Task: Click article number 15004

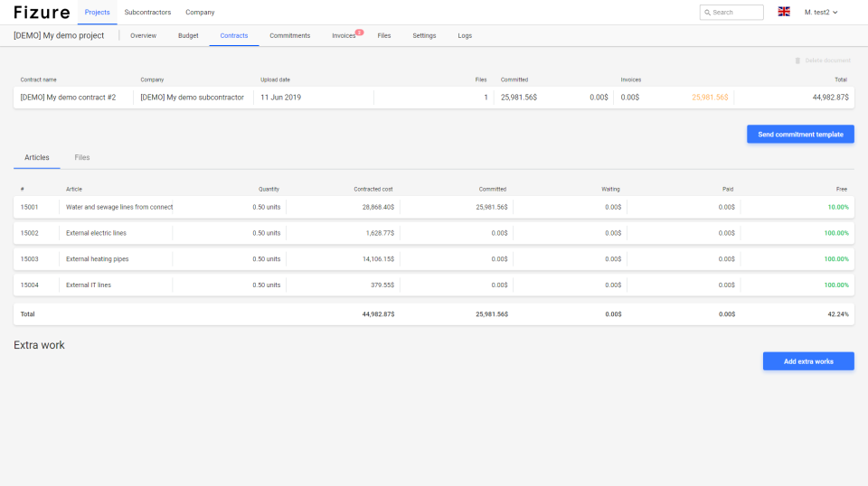Action: pyautogui.click(x=29, y=285)
